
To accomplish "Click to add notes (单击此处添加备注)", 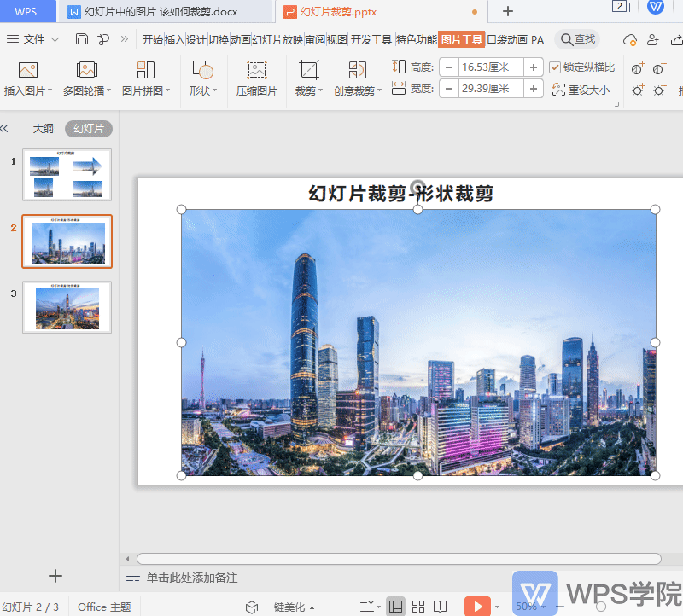I will coord(192,578).
